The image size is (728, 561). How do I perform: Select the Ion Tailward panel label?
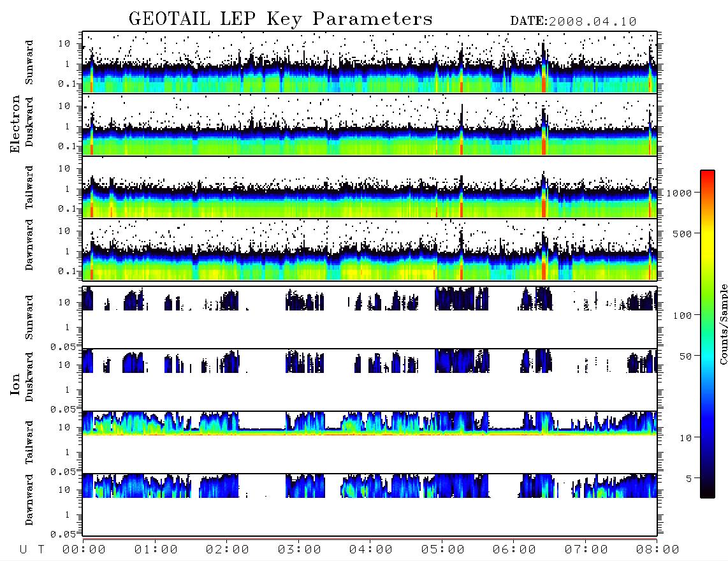pos(29,442)
